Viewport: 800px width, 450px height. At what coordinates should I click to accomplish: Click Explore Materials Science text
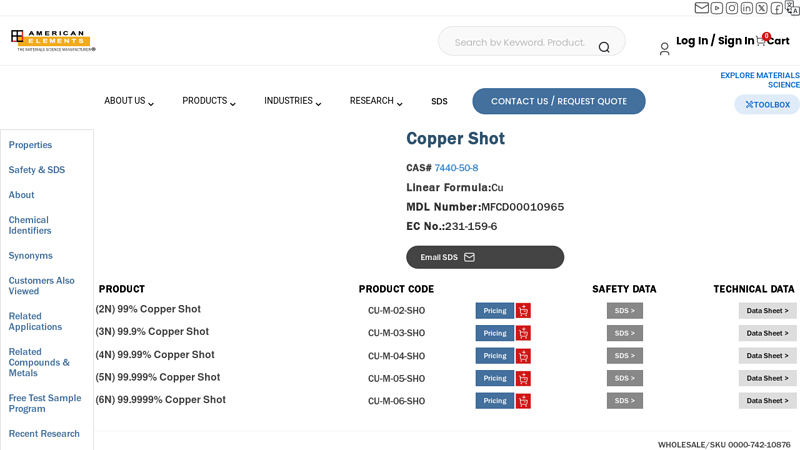coord(760,80)
